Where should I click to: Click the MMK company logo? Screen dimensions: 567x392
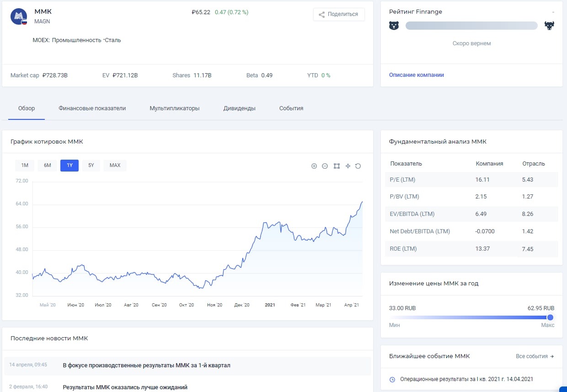click(x=19, y=16)
